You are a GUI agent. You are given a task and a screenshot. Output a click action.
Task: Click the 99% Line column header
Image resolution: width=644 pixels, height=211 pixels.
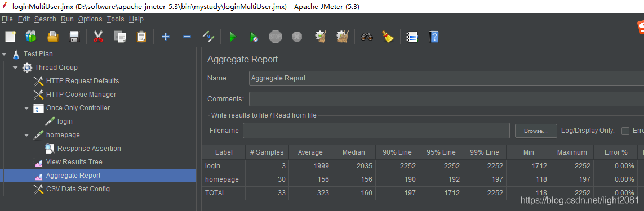(x=485, y=152)
